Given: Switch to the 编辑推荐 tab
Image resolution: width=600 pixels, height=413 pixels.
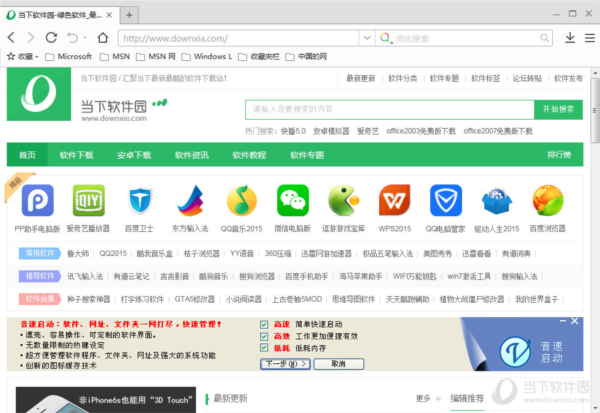Looking at the screenshot, I should coord(467,398).
